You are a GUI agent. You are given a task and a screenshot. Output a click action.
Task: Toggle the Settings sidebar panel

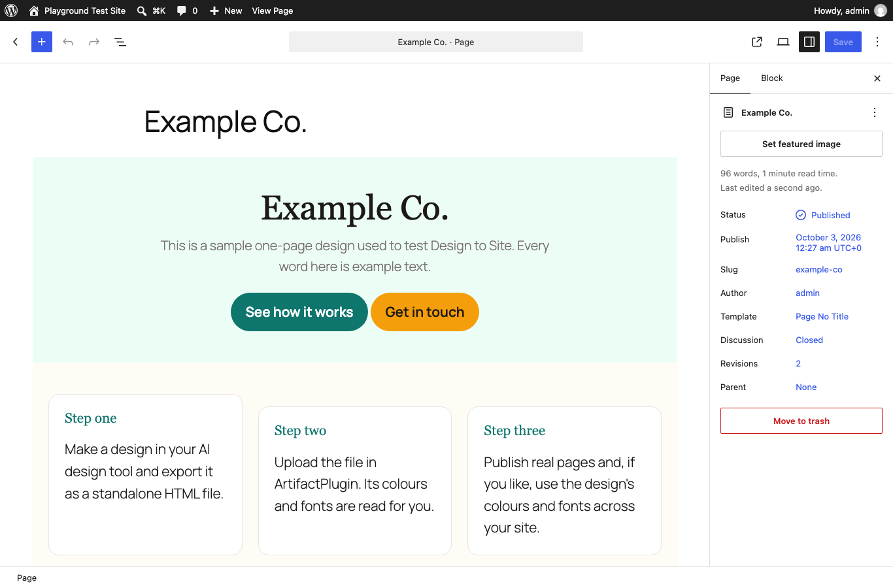(x=809, y=42)
